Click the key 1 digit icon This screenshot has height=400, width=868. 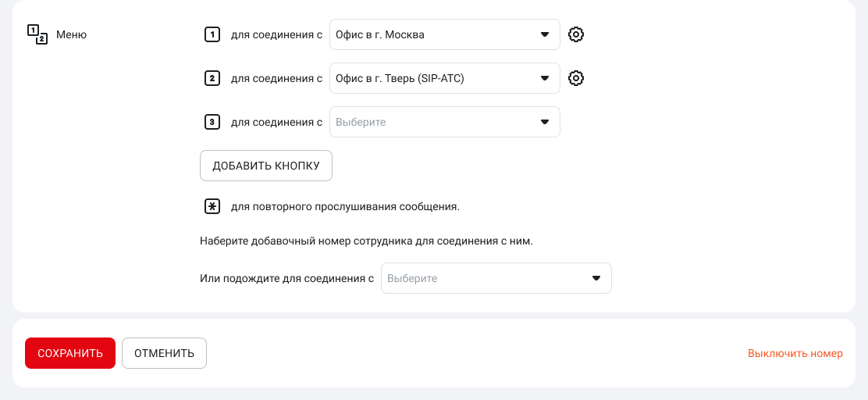tap(212, 34)
